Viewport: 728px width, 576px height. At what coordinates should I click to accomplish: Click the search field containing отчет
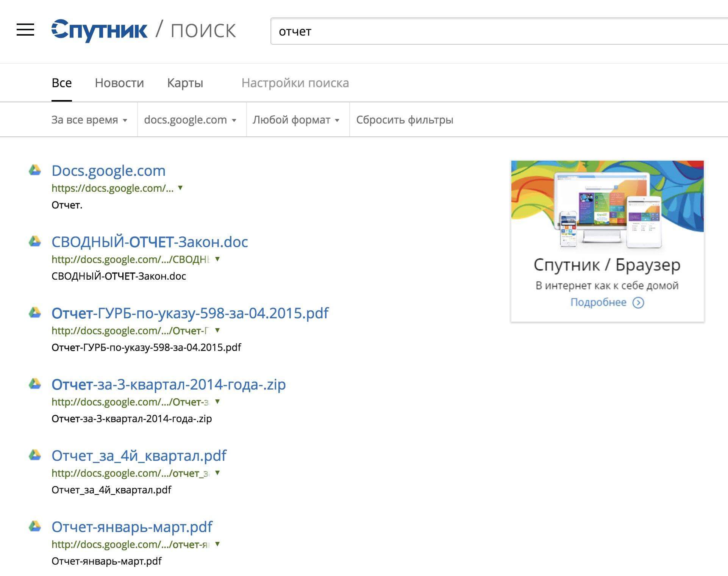499,31
